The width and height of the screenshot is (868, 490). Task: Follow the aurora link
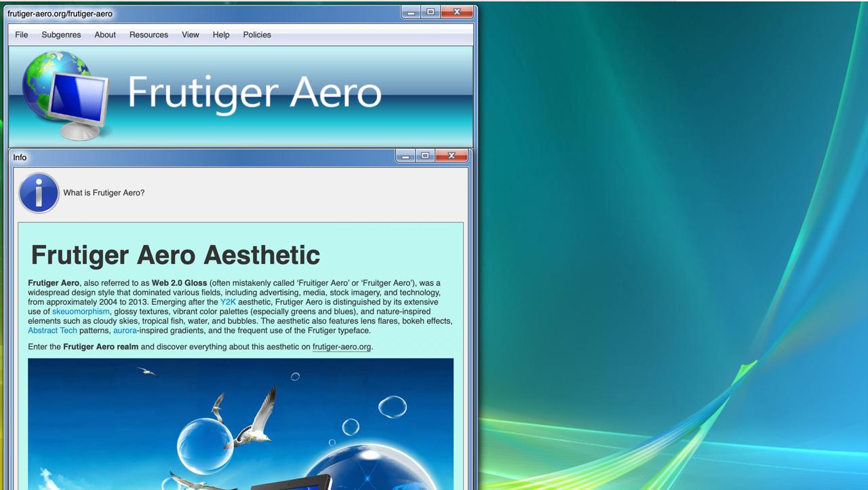coord(125,331)
